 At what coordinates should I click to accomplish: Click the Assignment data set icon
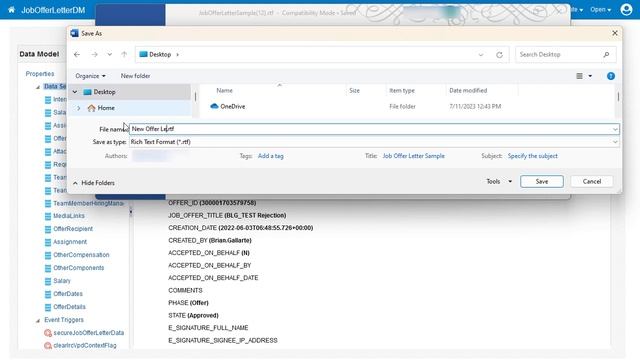pos(48,242)
